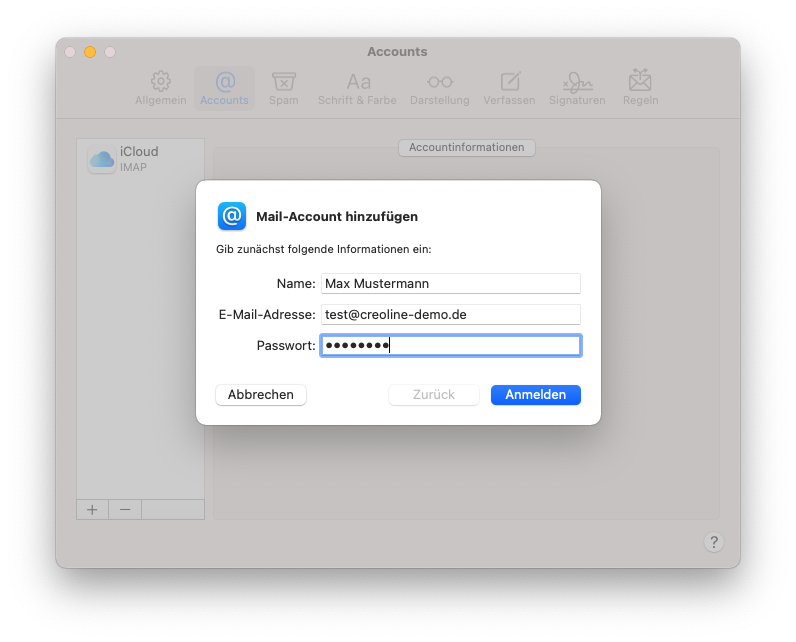Click the Mail @ icon in dialog
Screen dimensions: 796x642
pos(232,216)
